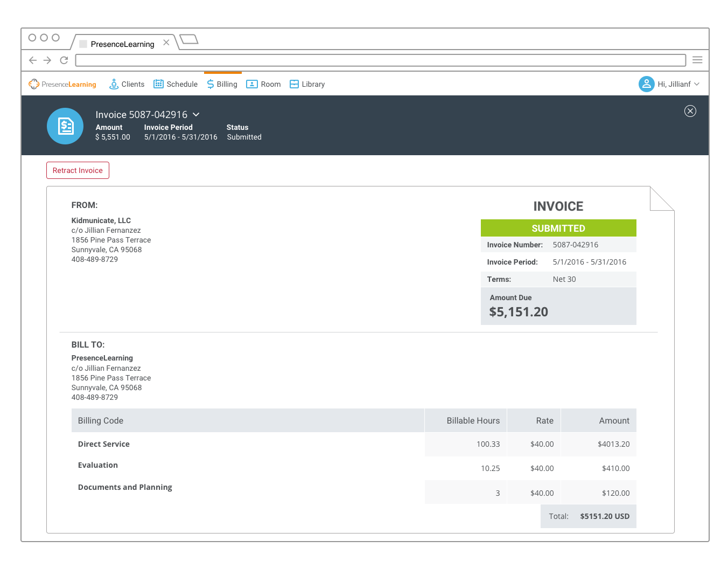Select the PresenceLearning tab title
The image size is (728, 575).
tap(122, 44)
